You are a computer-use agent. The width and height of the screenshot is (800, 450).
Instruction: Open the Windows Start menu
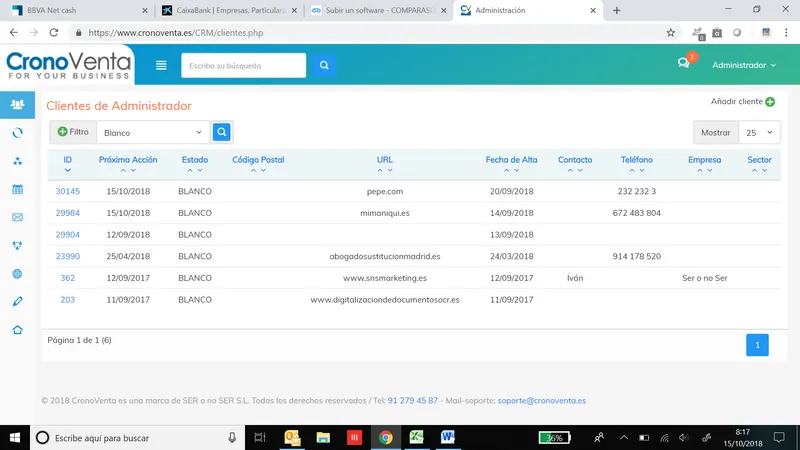tap(15, 437)
